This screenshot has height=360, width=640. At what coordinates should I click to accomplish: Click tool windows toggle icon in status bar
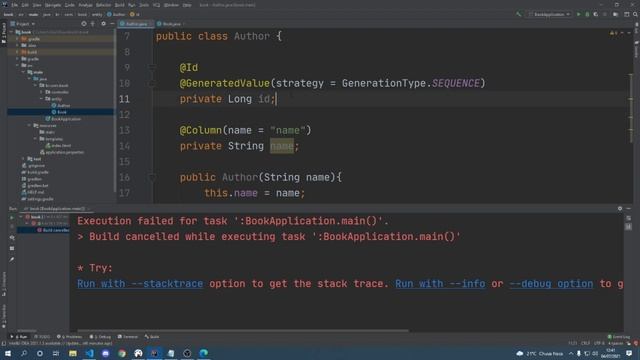(4, 344)
